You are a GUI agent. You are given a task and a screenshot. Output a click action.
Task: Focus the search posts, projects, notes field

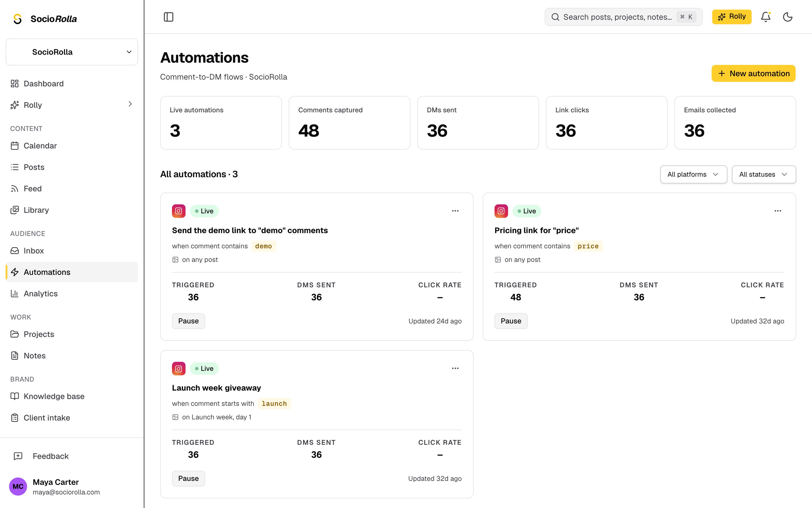(x=623, y=17)
